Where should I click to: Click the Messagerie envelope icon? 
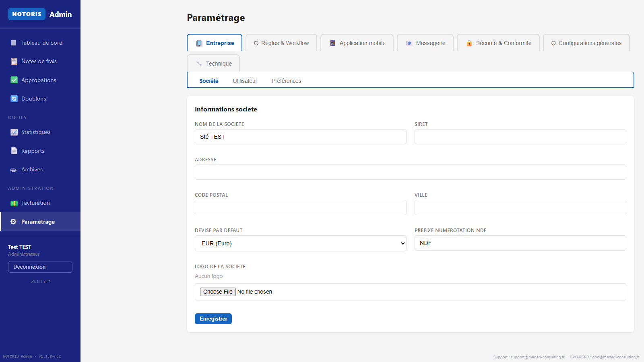pyautogui.click(x=409, y=43)
